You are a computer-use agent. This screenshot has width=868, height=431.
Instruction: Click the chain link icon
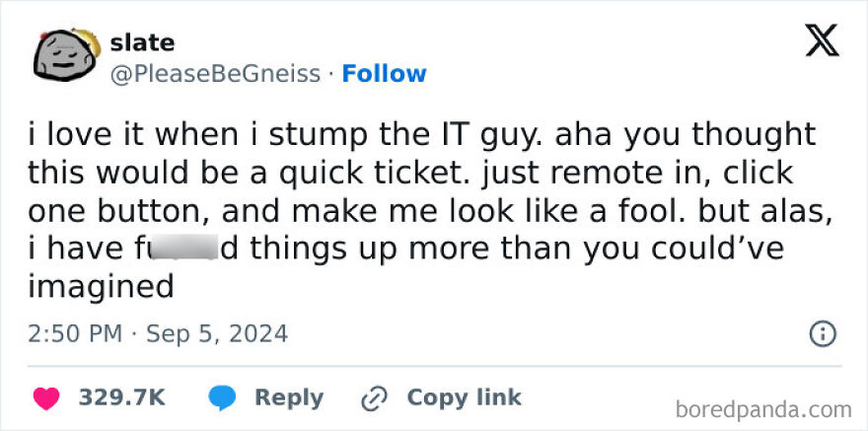pyautogui.click(x=375, y=397)
